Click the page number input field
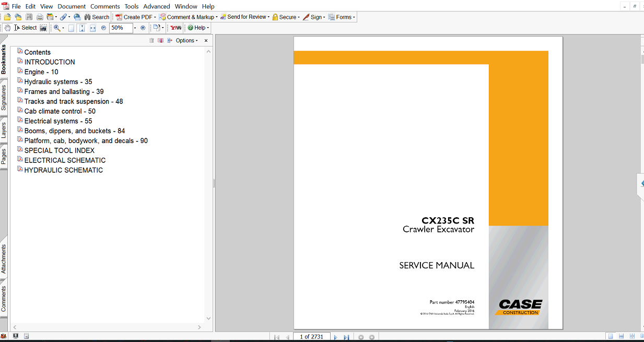The width and height of the screenshot is (644, 342). click(311, 337)
